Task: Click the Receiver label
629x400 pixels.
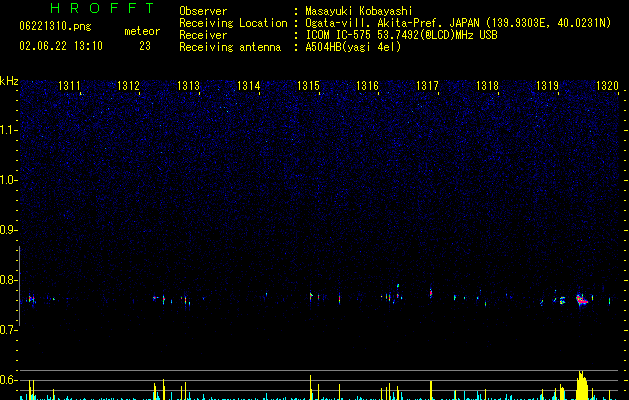Action: pyautogui.click(x=203, y=35)
